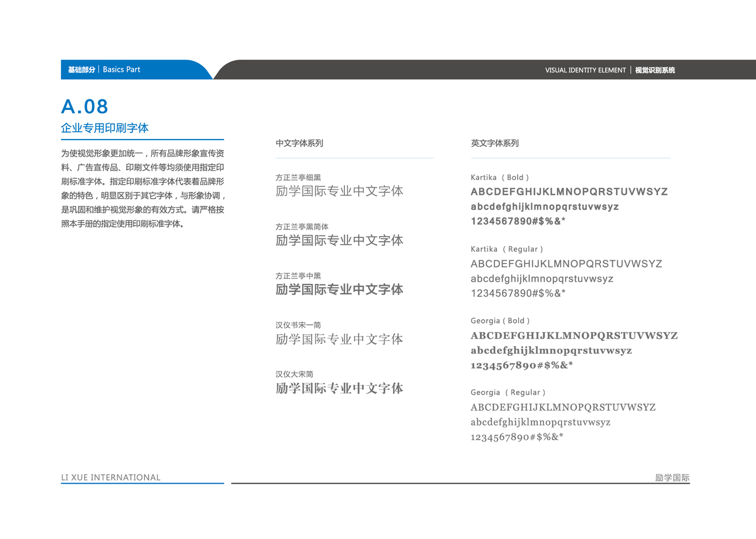Click the 'Georgia ( Bold )' label
Screen dimensions: 756x539
click(x=500, y=321)
